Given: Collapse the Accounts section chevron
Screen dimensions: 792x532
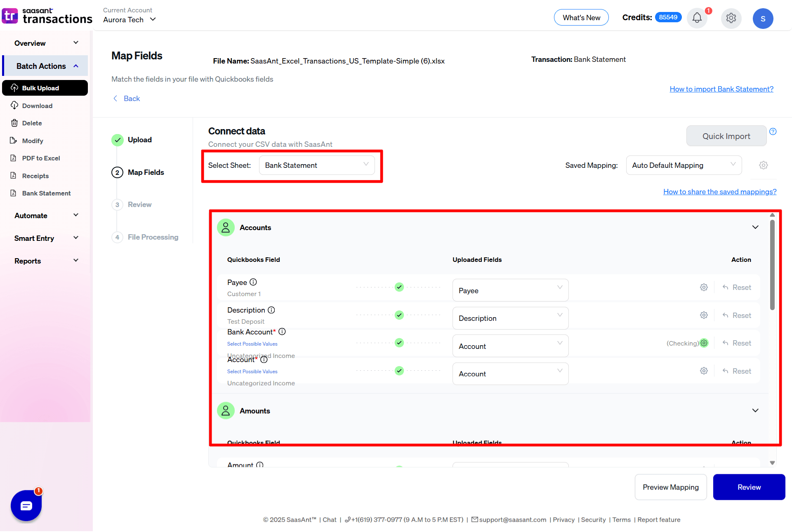Looking at the screenshot, I should 755,227.
